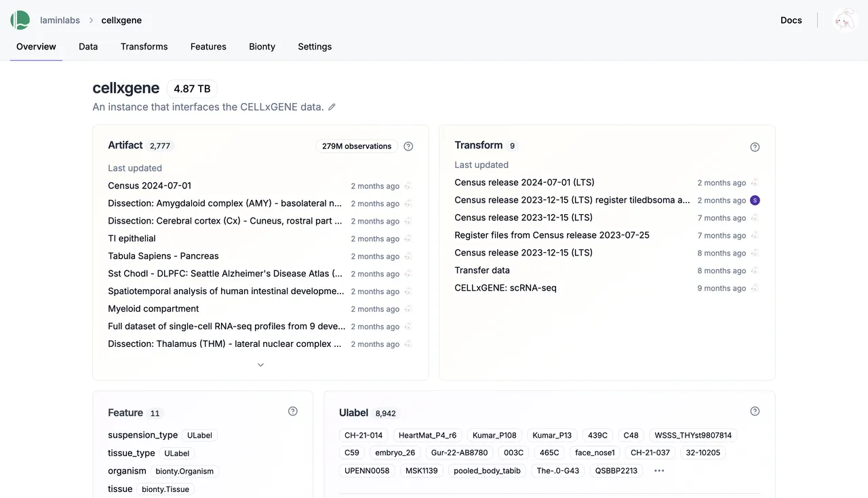The height and width of the screenshot is (498, 868).
Task: Click avatar icon beside Transfer data transform
Action: pyautogui.click(x=755, y=270)
